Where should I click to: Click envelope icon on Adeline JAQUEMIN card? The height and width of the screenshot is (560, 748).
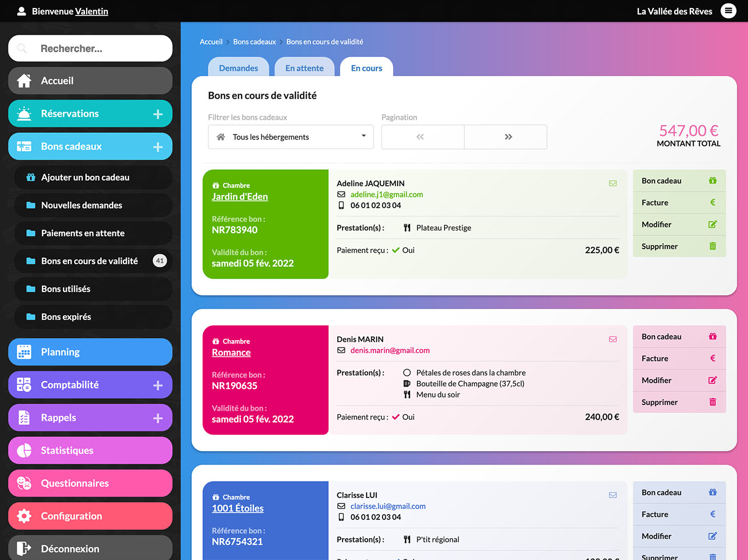[x=613, y=184]
